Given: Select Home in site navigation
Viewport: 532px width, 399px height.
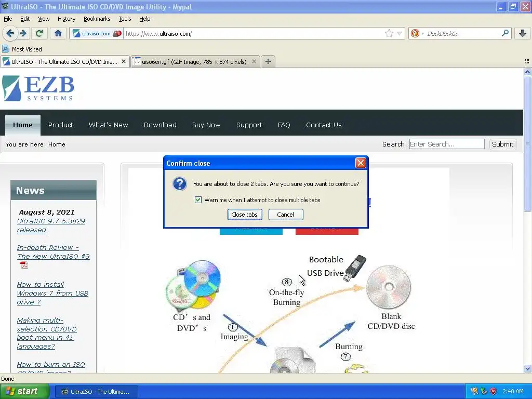Looking at the screenshot, I should [23, 125].
